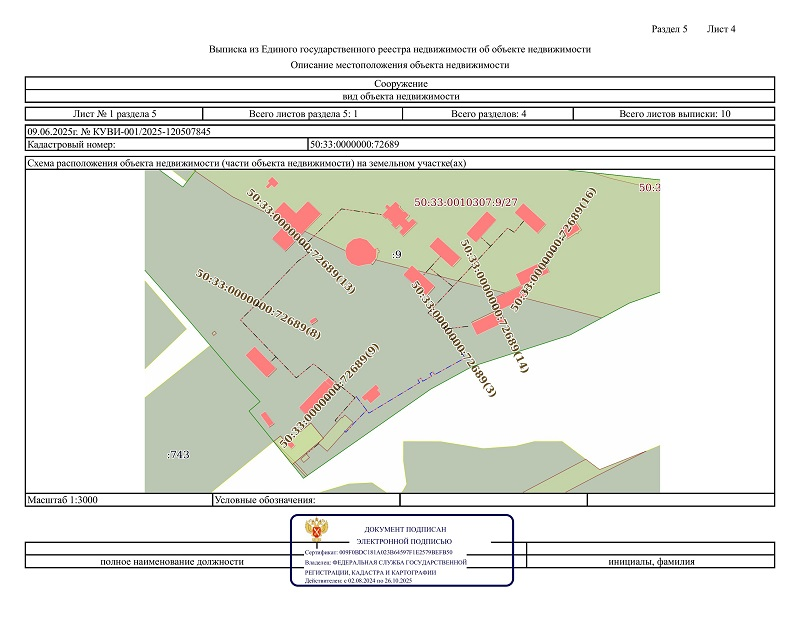Click the "Сооружение" object type row
The width and height of the screenshot is (800, 618).
[x=400, y=84]
